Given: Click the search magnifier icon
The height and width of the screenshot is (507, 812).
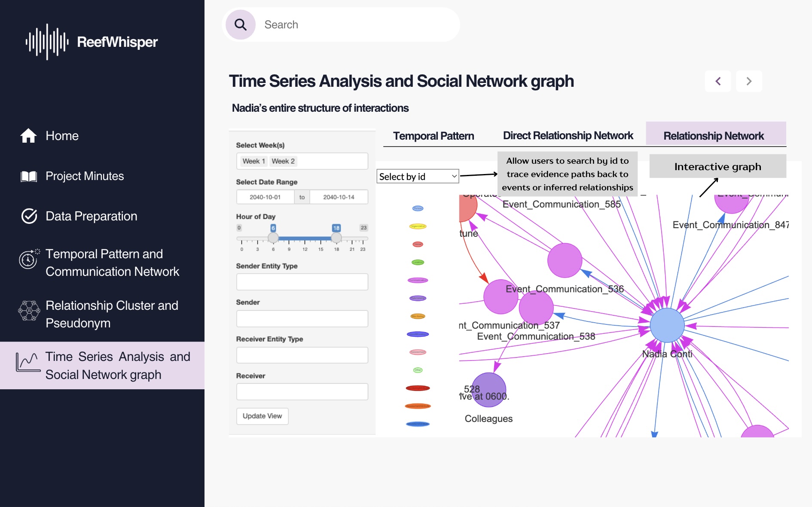Looking at the screenshot, I should tap(241, 25).
